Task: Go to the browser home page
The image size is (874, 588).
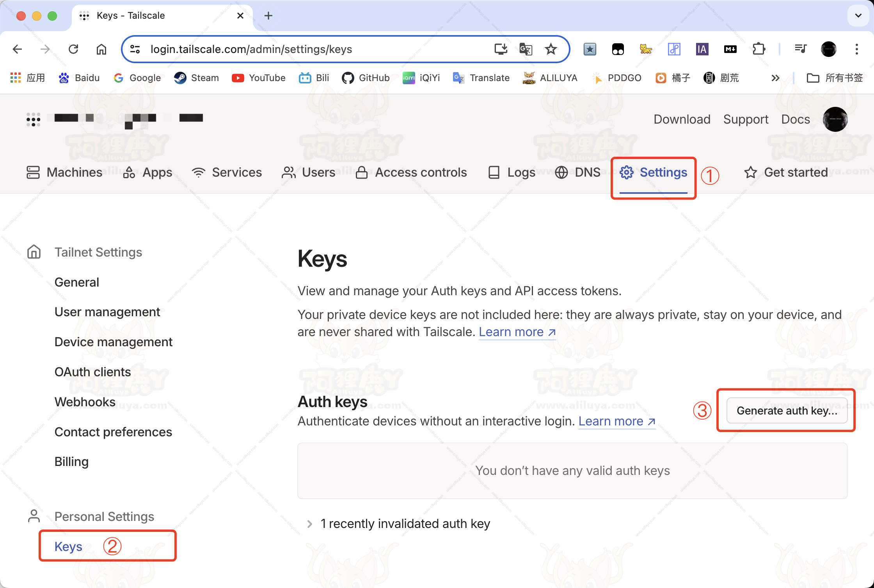Action: tap(101, 49)
